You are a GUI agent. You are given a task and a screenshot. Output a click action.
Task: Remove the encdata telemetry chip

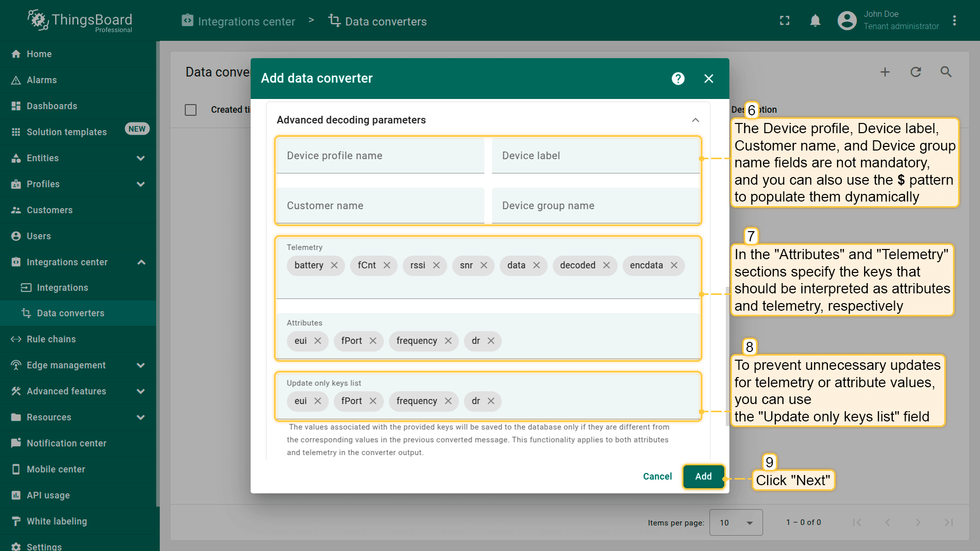click(x=674, y=265)
